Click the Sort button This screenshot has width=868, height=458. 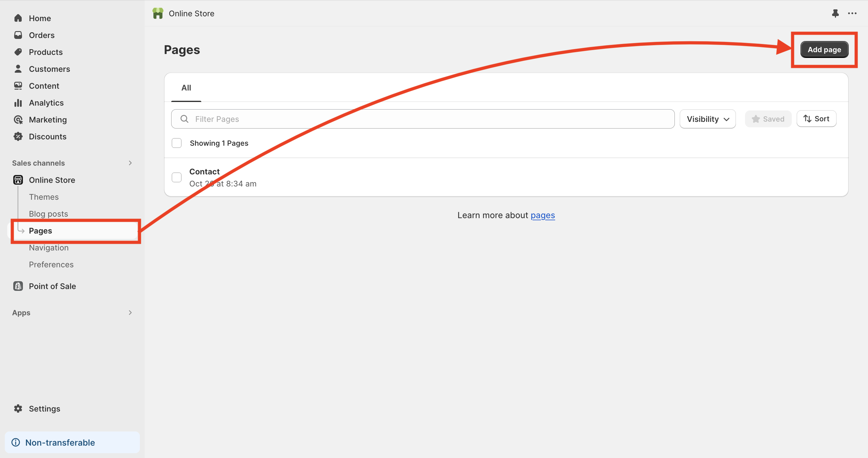816,119
